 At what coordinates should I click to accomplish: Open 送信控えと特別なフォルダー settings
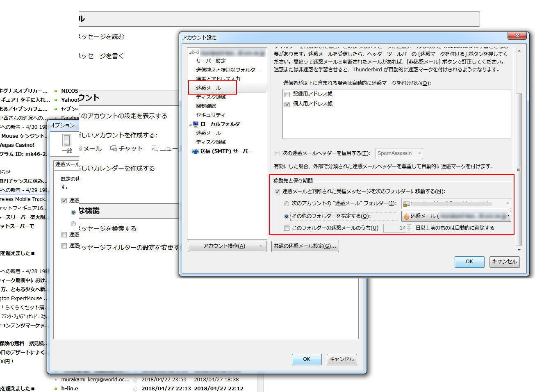pos(228,70)
